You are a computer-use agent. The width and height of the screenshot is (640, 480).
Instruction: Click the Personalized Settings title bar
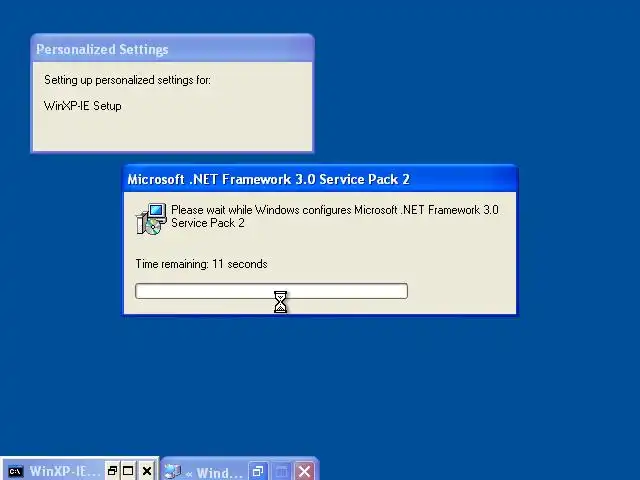(x=172, y=49)
